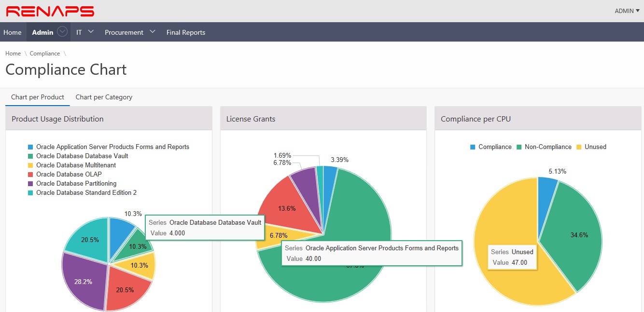Switch to the Chart per Category tab

click(104, 97)
